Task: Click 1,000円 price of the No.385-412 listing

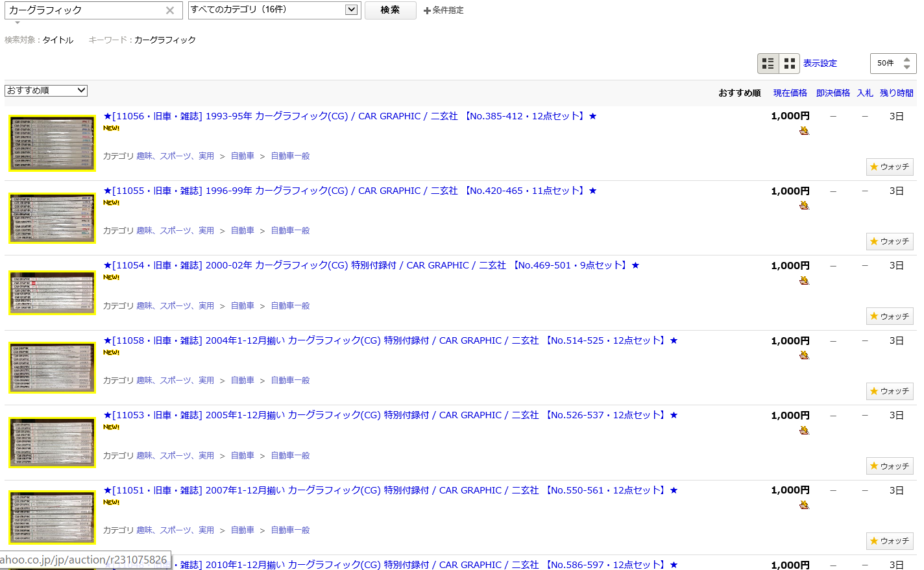Action: 790,116
